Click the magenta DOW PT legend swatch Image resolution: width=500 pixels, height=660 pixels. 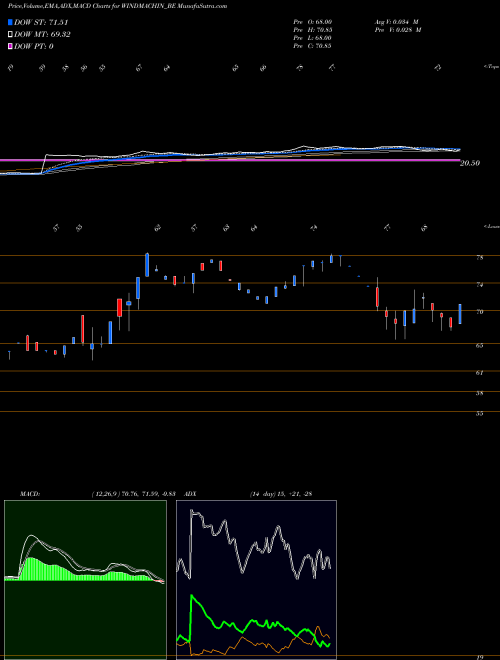[x=10, y=46]
